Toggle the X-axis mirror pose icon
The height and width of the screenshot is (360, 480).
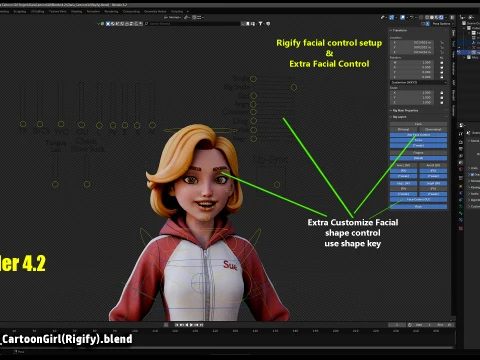pyautogui.click(x=427, y=24)
